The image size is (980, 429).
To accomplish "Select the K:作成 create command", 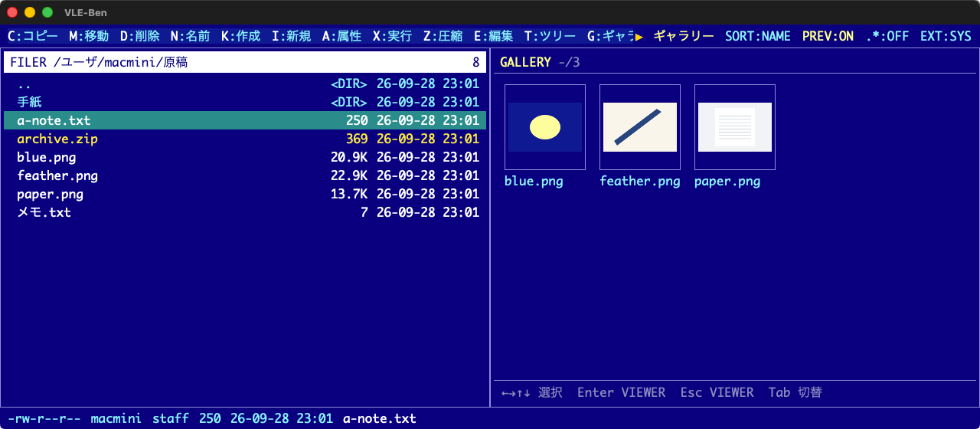I will pos(240,36).
